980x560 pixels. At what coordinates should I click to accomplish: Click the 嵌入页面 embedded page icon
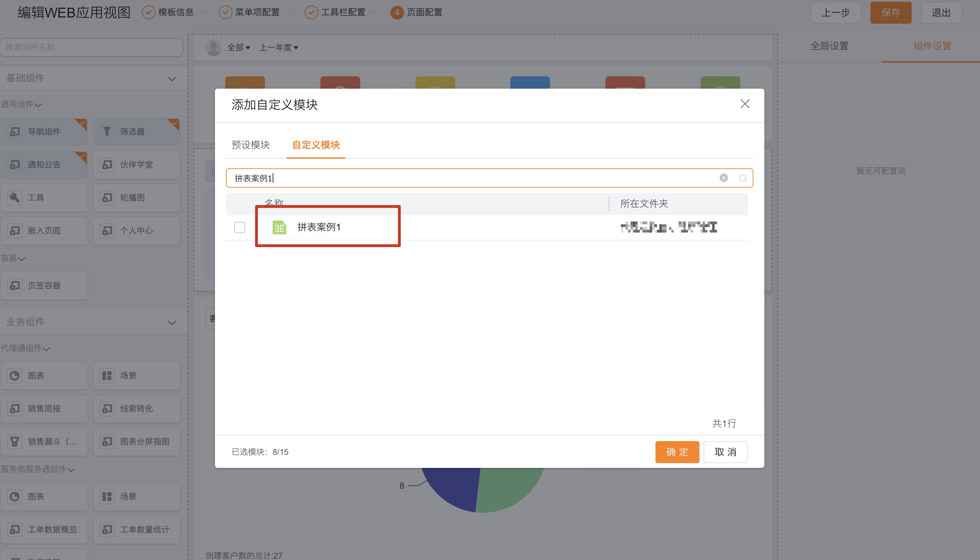tap(14, 231)
